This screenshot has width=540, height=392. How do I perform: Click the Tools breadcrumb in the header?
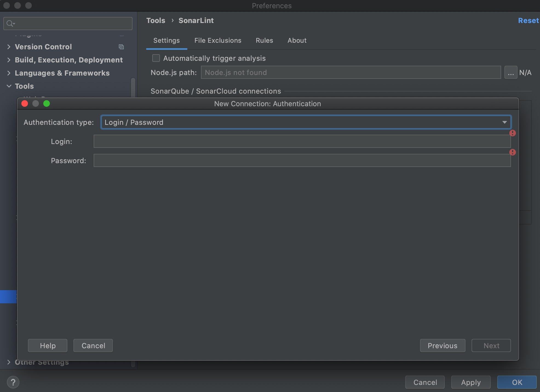156,21
